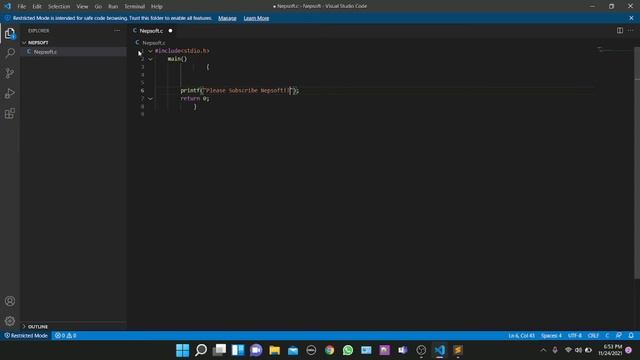Open the Help menu
Screen dimensions: 640x360
click(x=157, y=7)
